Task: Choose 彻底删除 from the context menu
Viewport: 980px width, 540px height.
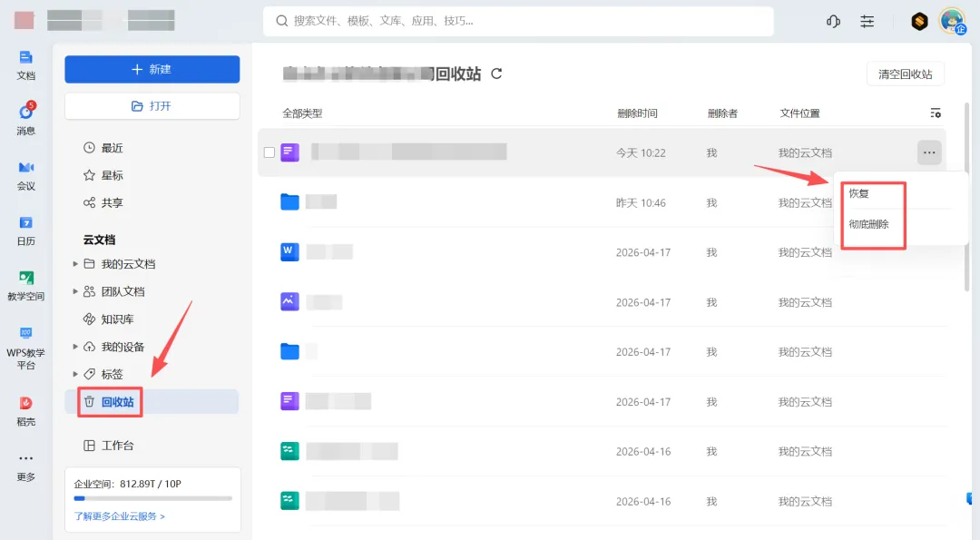Action: [868, 224]
